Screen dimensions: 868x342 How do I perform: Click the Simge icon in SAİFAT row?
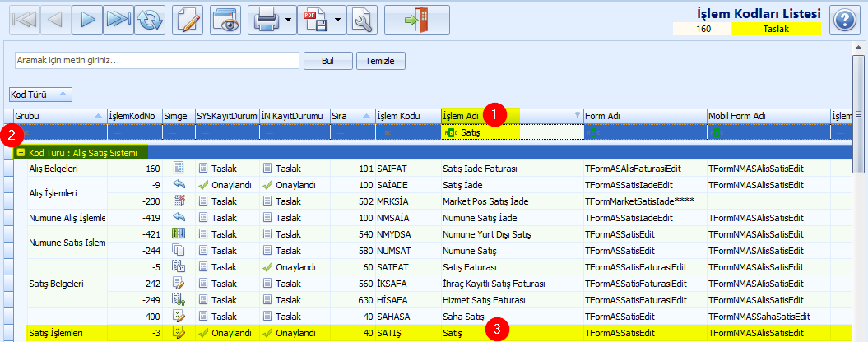(179, 168)
